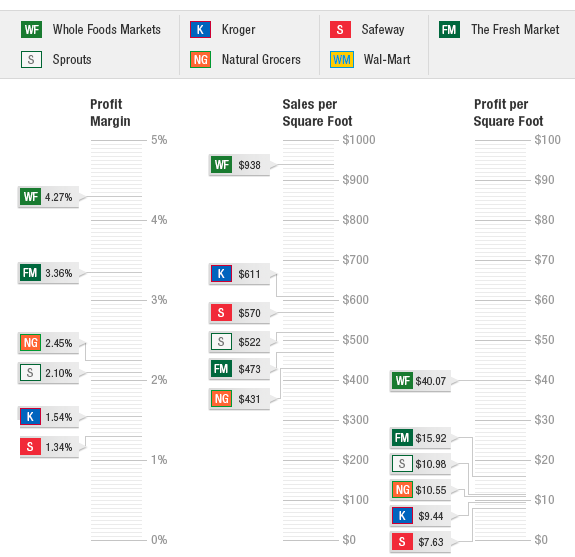Click the Kroger $611 sales tag

239,274
